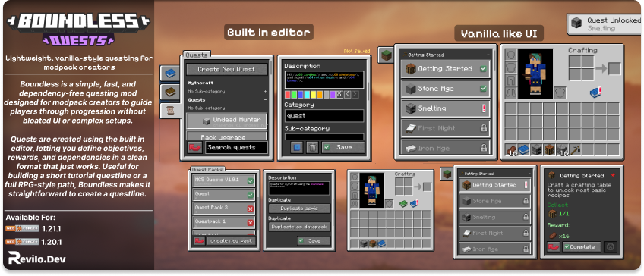This screenshot has height=276, width=644.
Task: Pick the red color swatch
Action: point(288,95)
